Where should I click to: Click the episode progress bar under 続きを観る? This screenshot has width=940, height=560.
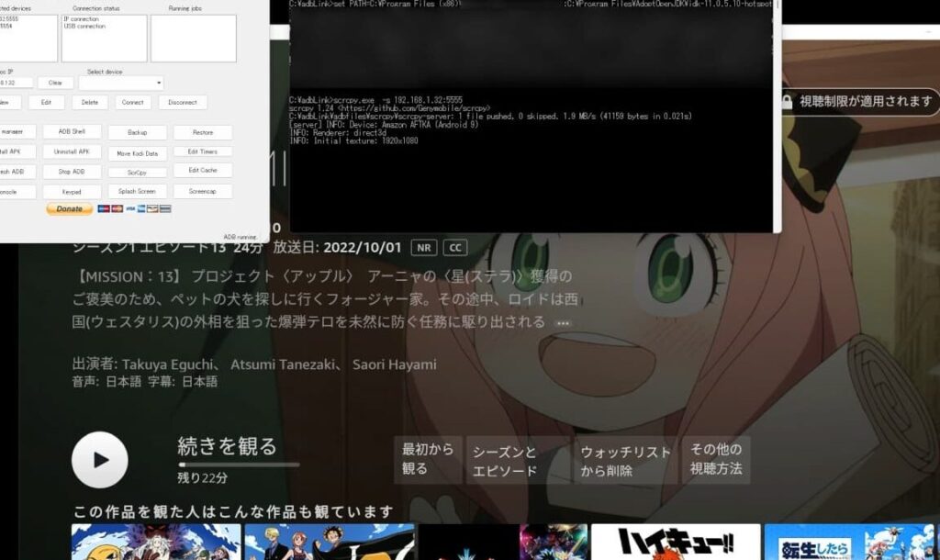[x=239, y=465]
